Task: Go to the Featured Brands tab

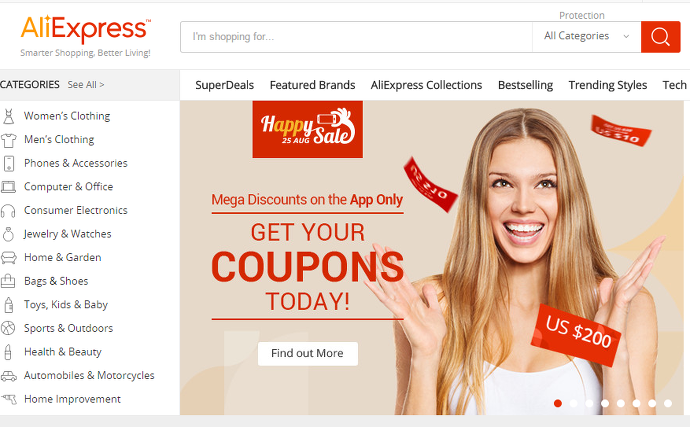Action: [x=312, y=85]
